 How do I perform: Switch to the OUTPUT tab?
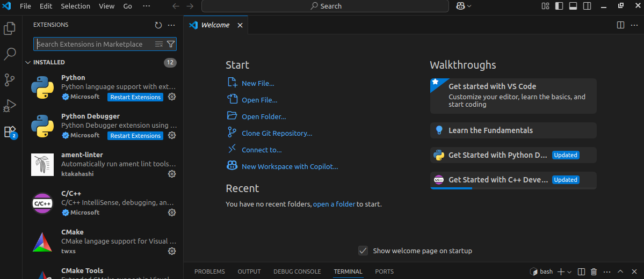249,271
